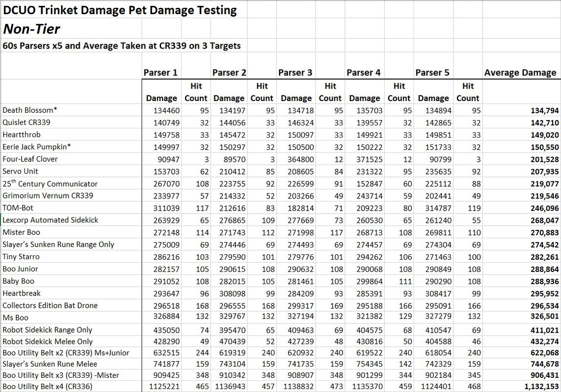Select Four-Leaf Clover Parser 4 damage 371525

pos(369,159)
